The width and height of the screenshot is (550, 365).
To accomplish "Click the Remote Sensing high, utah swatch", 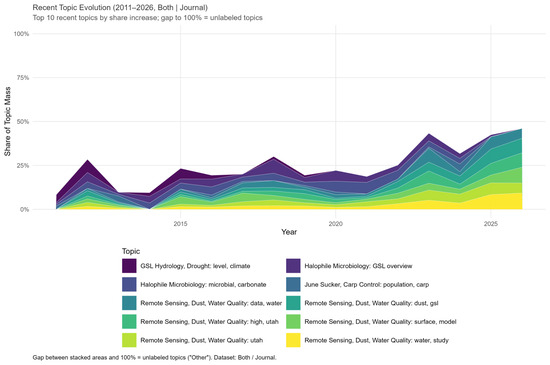I will [x=129, y=322].
